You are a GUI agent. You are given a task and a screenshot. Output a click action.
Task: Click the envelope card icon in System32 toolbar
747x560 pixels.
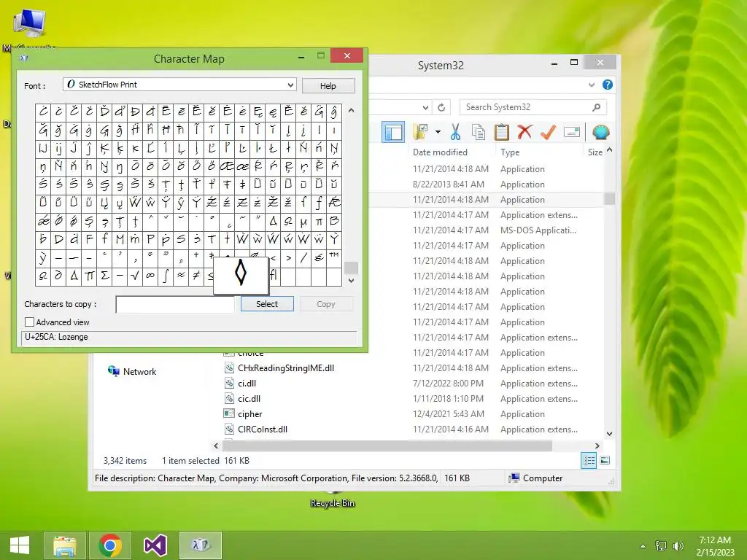coord(572,132)
